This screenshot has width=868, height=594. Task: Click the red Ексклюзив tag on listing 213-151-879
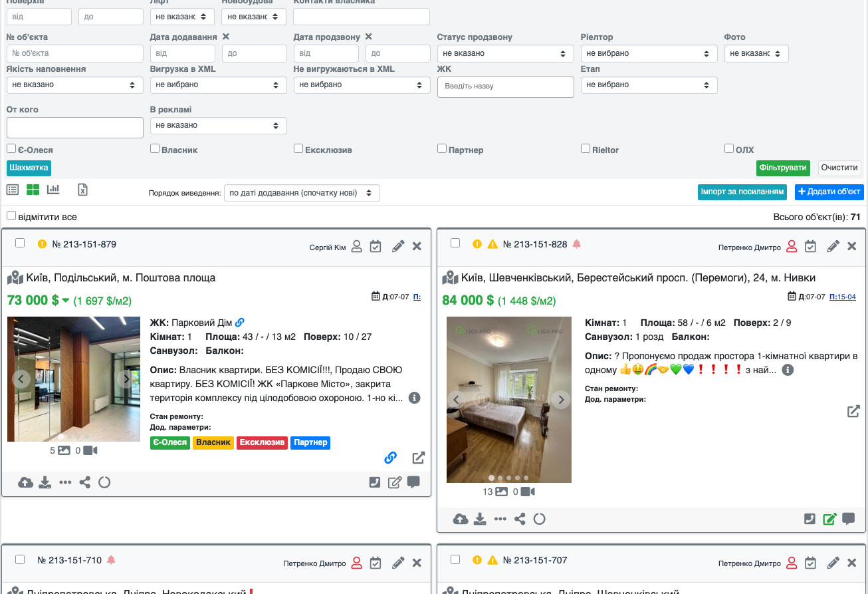pos(262,442)
